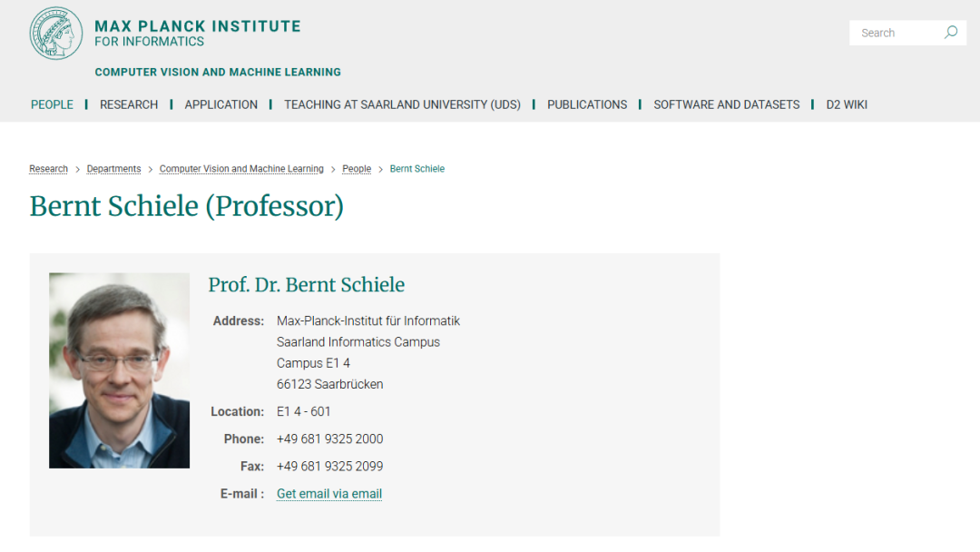Open Computer Vision and Machine Learning breadcrumb
This screenshot has width=980, height=552.
(241, 169)
